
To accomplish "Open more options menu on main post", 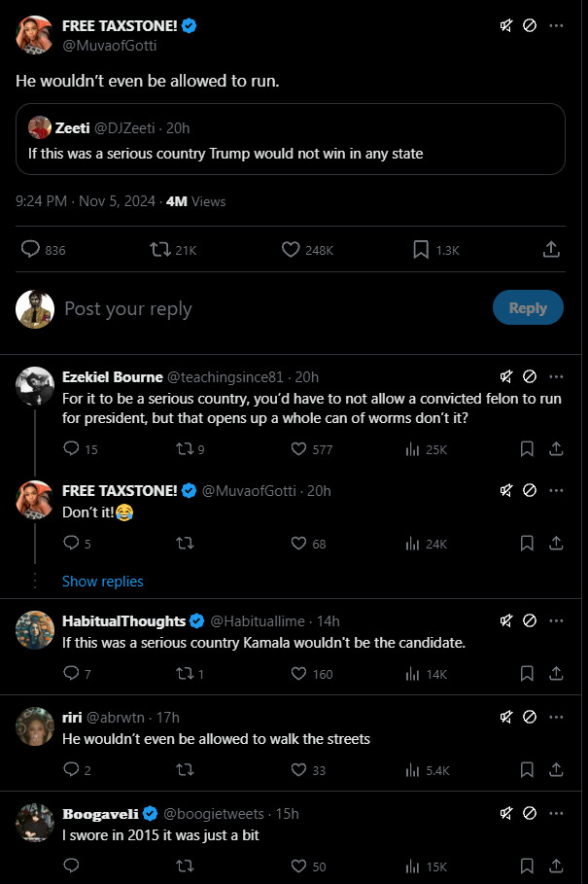I will [556, 26].
